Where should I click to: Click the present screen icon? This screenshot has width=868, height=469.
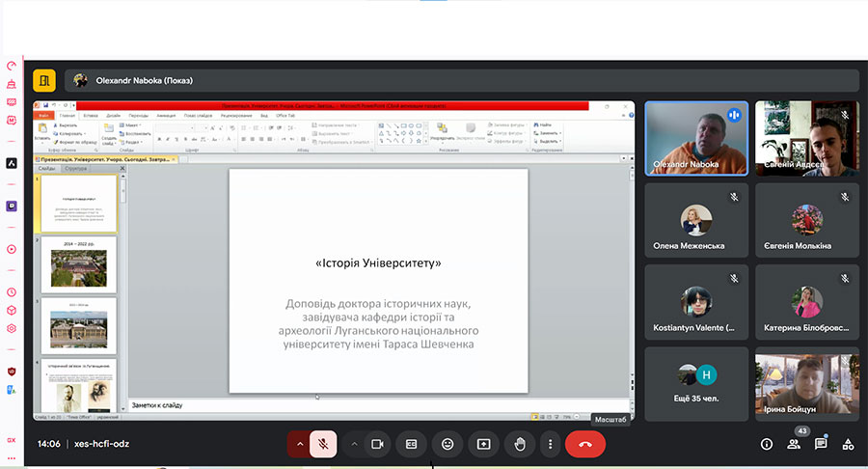(x=483, y=444)
